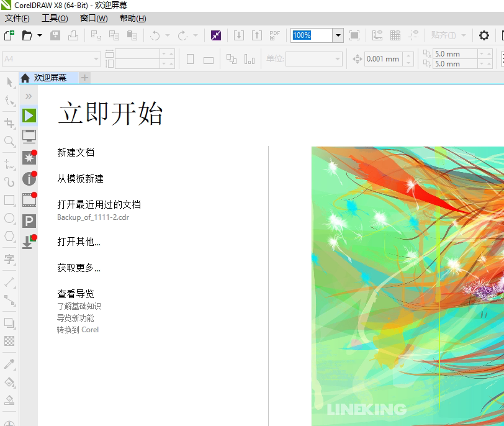Viewport: 504px width, 426px height.
Task: Select the green Get Started play icon
Action: [x=29, y=115]
